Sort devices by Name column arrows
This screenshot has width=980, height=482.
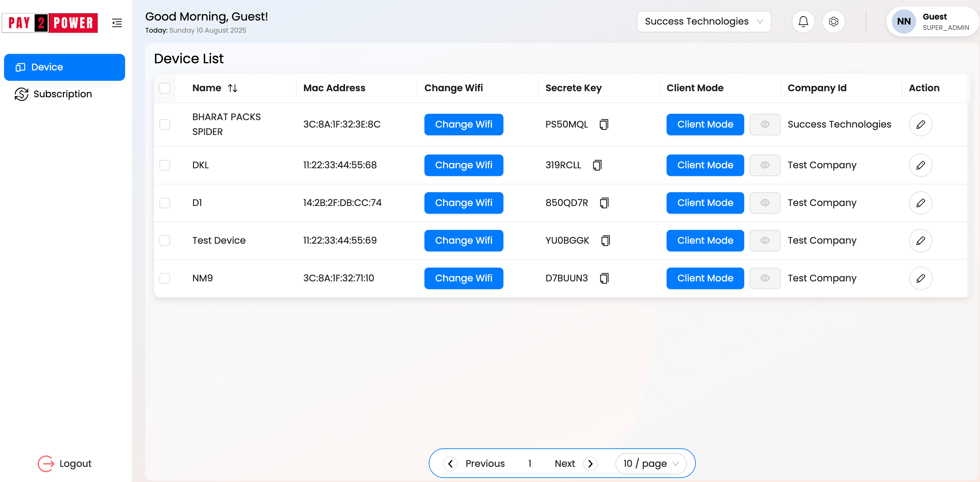coord(232,88)
